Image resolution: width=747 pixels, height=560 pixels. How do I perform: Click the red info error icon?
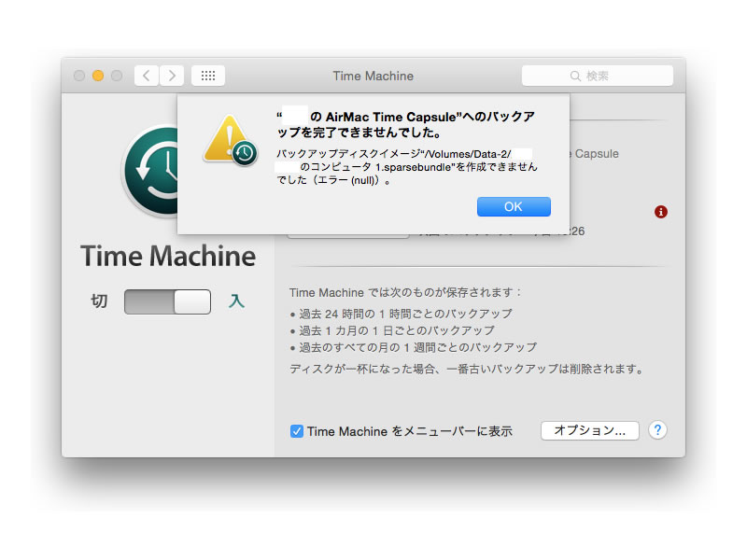pos(661,212)
